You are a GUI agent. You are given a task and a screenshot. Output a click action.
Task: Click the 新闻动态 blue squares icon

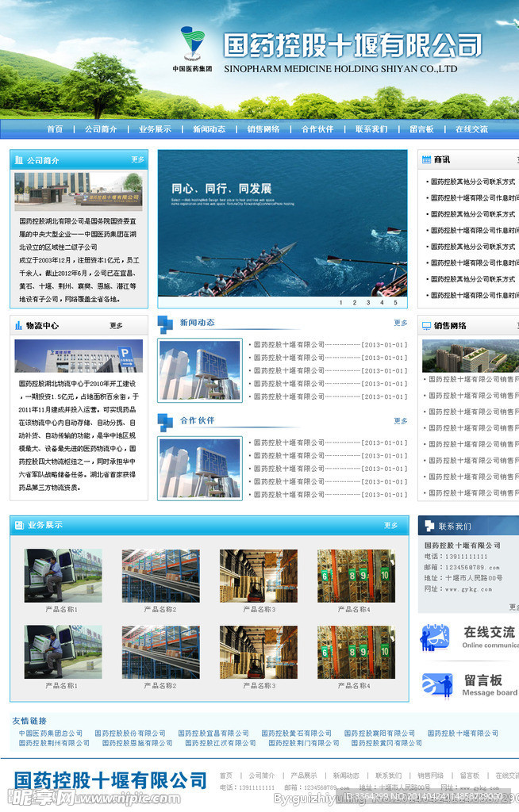[x=165, y=324]
